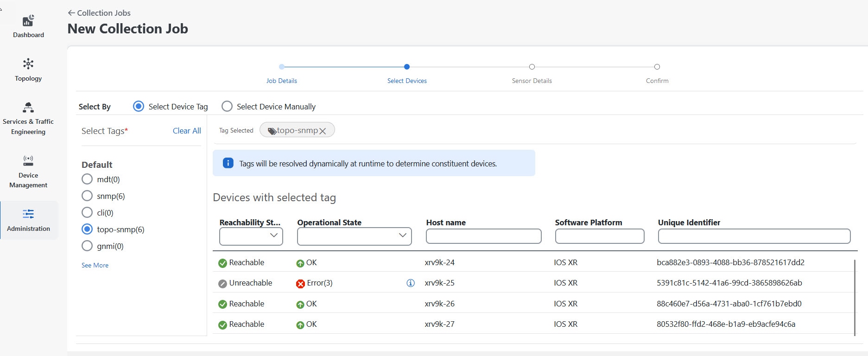Click the back arrow beside Collection Jobs
Image resolution: width=868 pixels, height=356 pixels.
pyautogui.click(x=71, y=13)
